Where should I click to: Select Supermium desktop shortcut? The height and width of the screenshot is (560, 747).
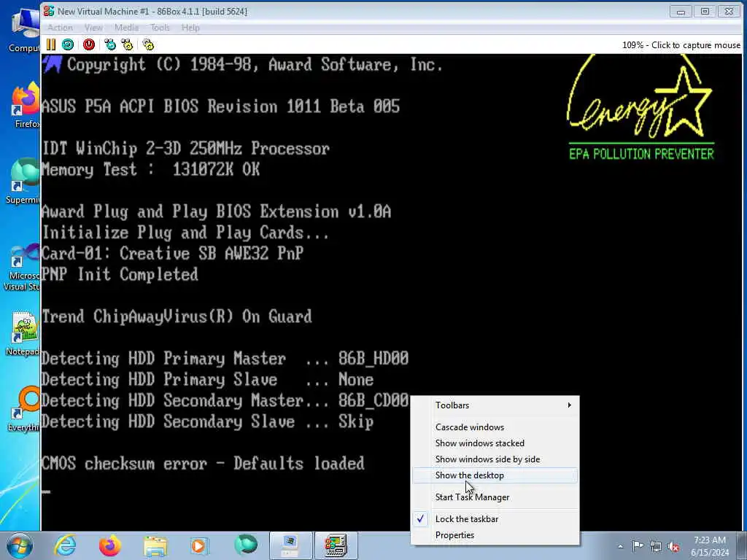tap(23, 182)
